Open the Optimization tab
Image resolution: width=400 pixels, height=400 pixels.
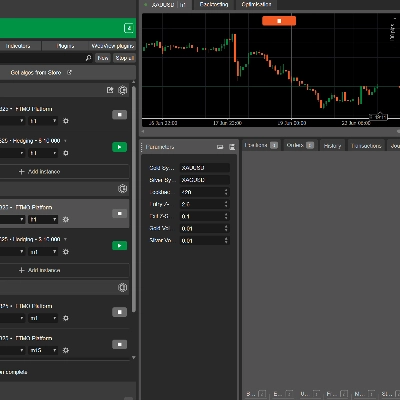(256, 4)
